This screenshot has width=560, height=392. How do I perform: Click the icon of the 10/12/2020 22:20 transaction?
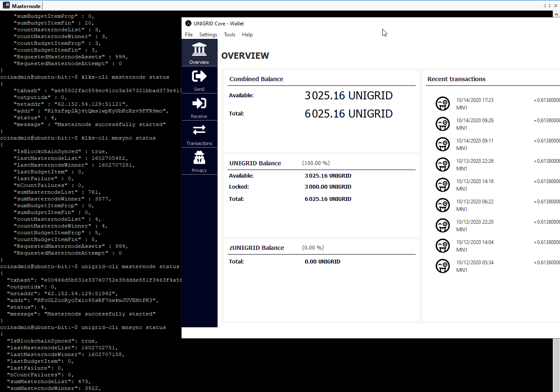(x=443, y=225)
